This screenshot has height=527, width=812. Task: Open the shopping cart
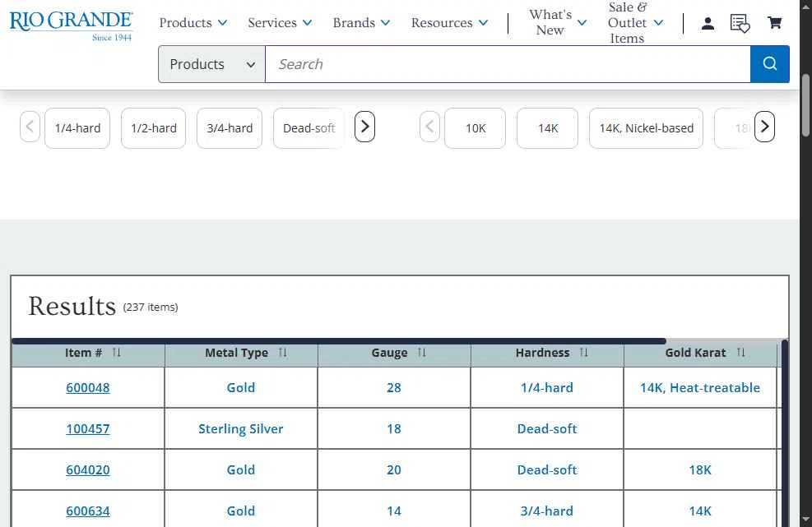774,23
